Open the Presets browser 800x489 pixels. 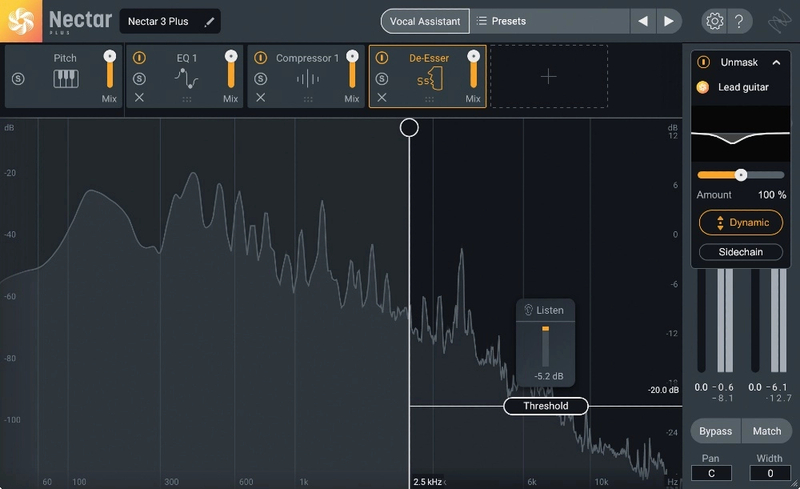(550, 21)
